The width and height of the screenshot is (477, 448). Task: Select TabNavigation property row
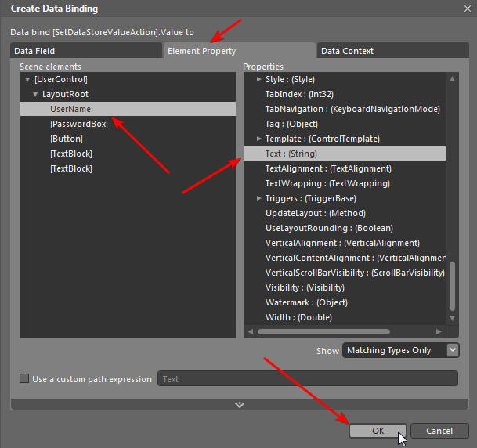[x=345, y=109]
